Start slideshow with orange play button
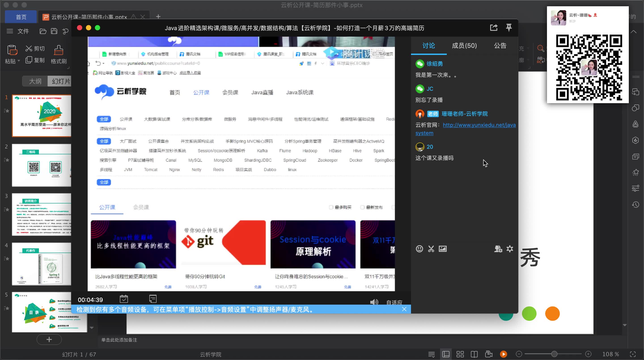This screenshot has height=360, width=644. click(503, 354)
